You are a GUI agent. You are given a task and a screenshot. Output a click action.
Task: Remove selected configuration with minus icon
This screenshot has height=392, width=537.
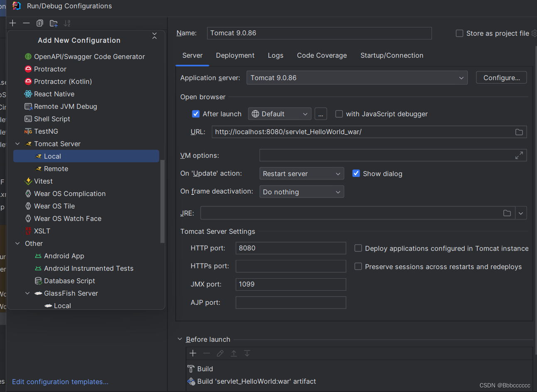[x=26, y=23]
